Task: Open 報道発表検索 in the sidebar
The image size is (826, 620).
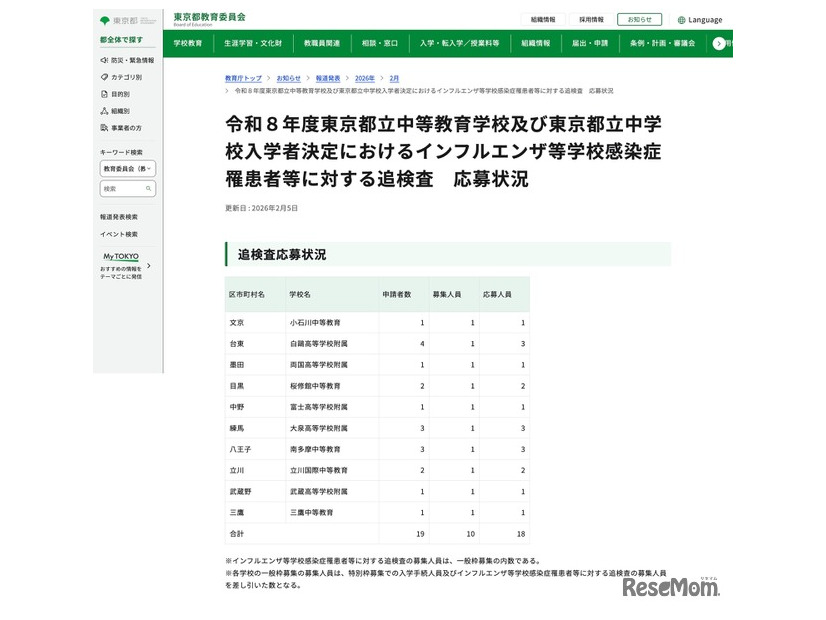Action: point(119,217)
